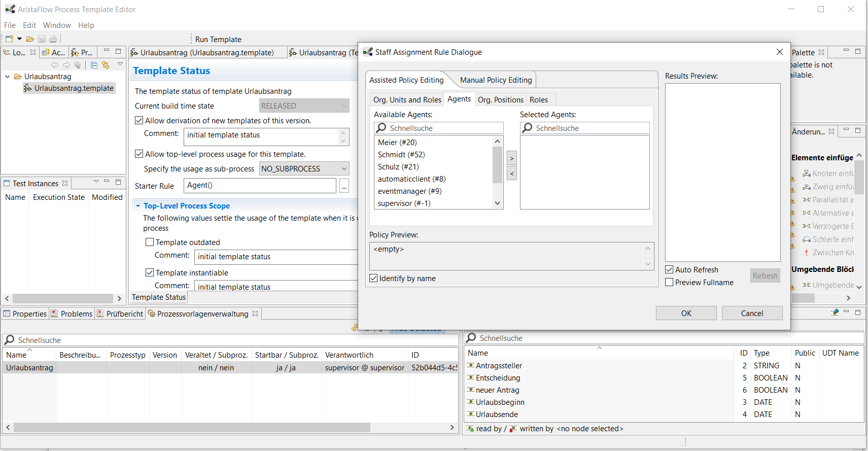This screenshot has width=868, height=451.
Task: Minimize the Palette view
Action: [x=846, y=51]
